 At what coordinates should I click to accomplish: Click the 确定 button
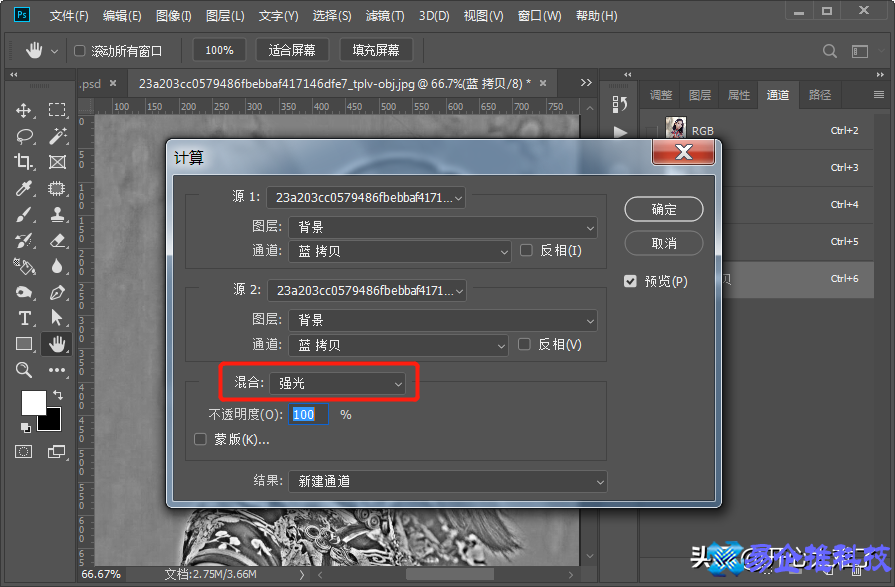[x=663, y=209]
